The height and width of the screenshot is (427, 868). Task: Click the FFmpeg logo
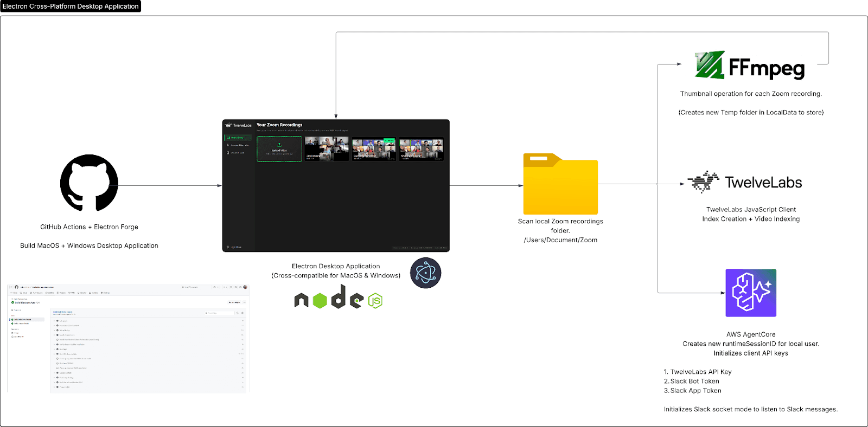pos(750,66)
